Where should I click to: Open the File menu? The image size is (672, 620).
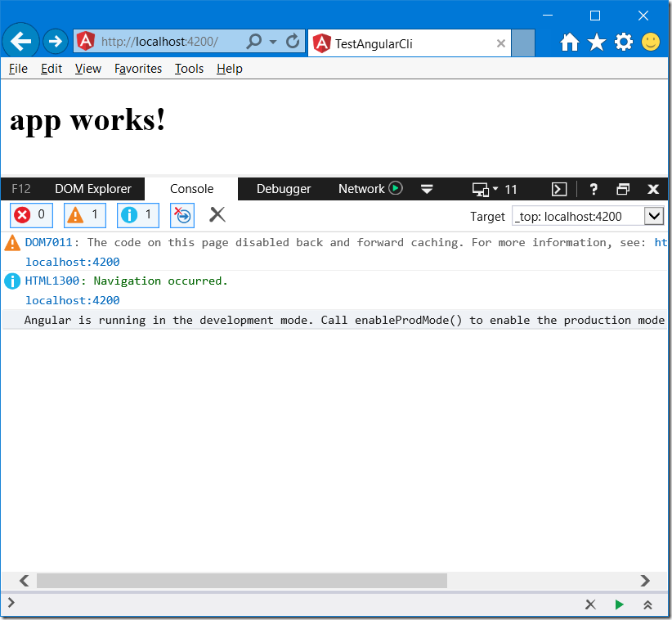pyautogui.click(x=18, y=69)
